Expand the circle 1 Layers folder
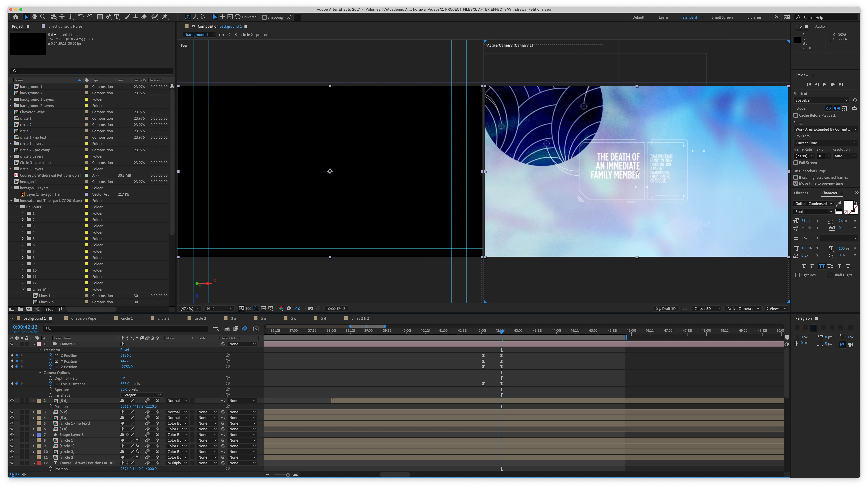Screen dimensions: 868x487 10,144
